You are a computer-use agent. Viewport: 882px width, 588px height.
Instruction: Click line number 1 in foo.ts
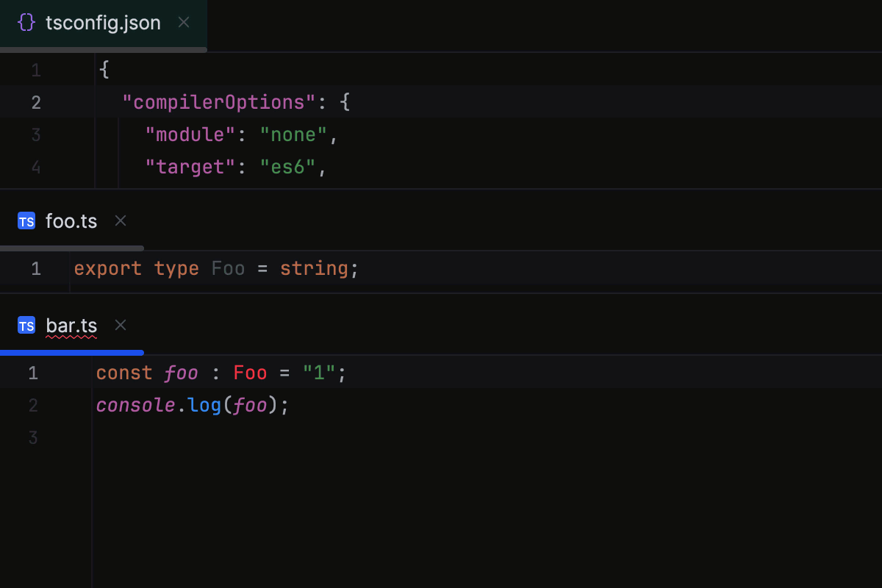35,268
